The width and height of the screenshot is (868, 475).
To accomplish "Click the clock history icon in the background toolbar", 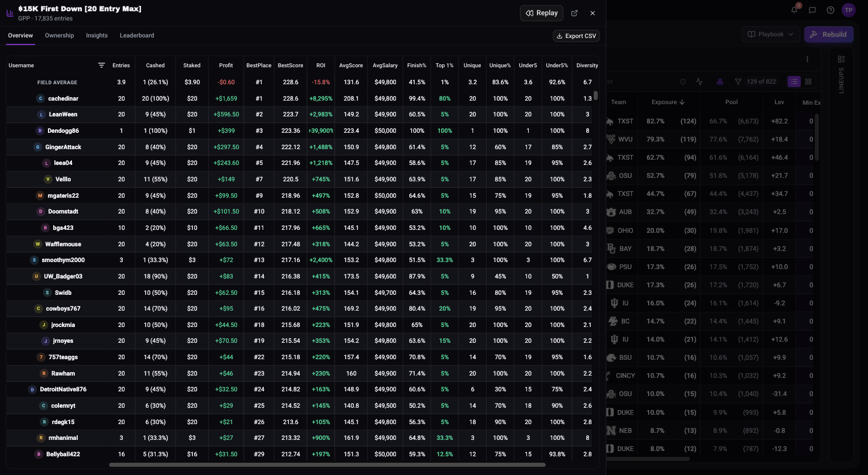I will 683,82.
